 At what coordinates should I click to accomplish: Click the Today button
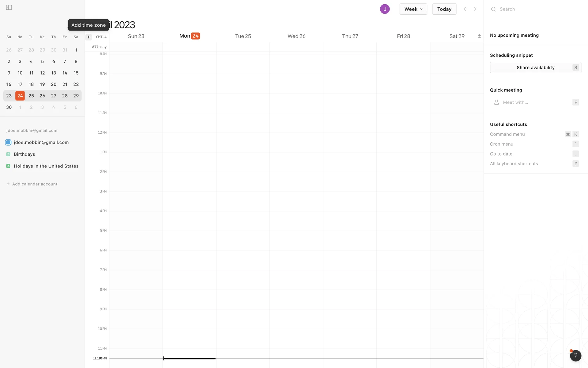[x=444, y=9]
